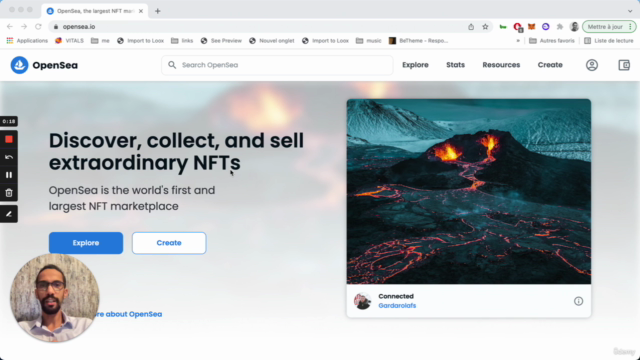The width and height of the screenshot is (640, 360).
Task: Click the Search OpenSea input field
Action: tap(277, 65)
